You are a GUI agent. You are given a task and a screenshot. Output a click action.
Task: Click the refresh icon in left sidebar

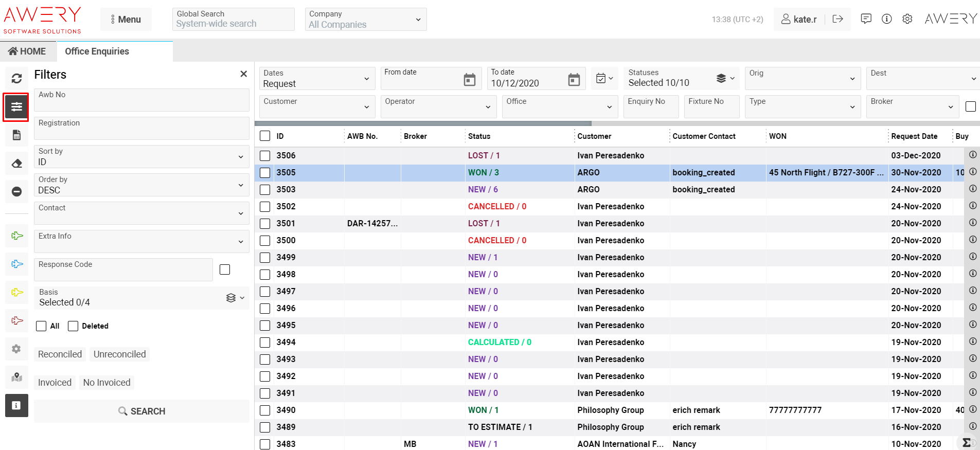pyautogui.click(x=16, y=79)
